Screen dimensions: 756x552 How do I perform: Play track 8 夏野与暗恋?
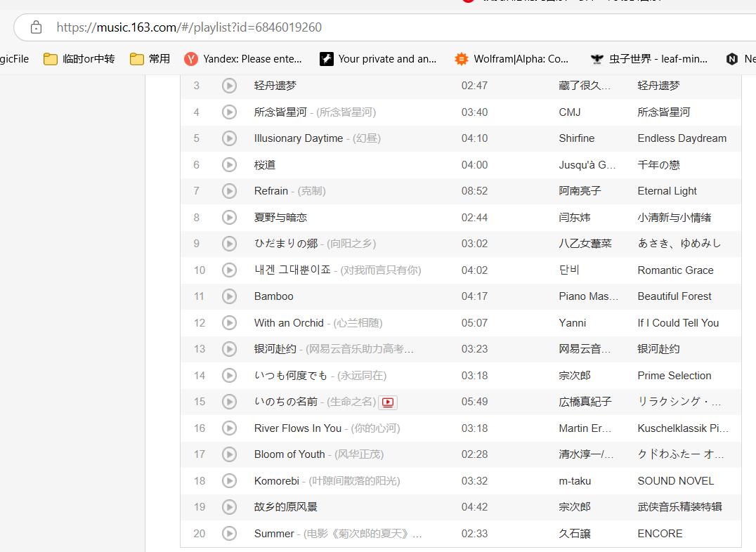[x=229, y=218]
